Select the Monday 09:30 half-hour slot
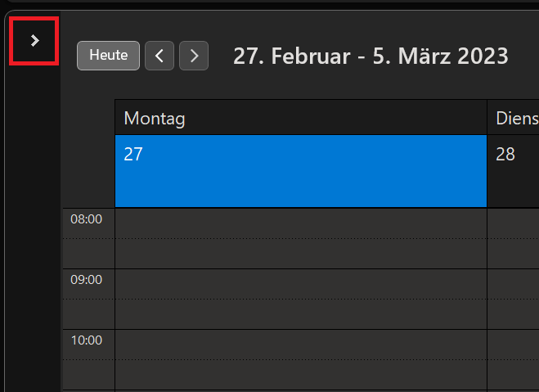The width and height of the screenshot is (539, 392). (x=301, y=314)
